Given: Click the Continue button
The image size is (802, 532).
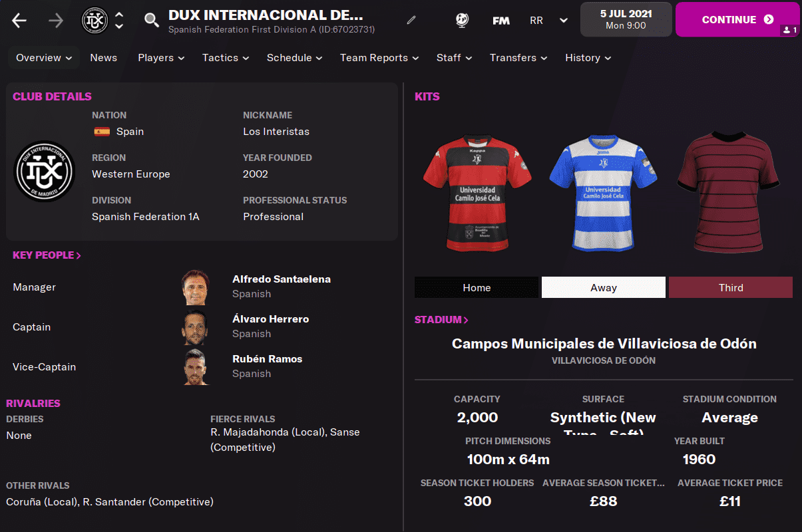Looking at the screenshot, I should tap(737, 19).
